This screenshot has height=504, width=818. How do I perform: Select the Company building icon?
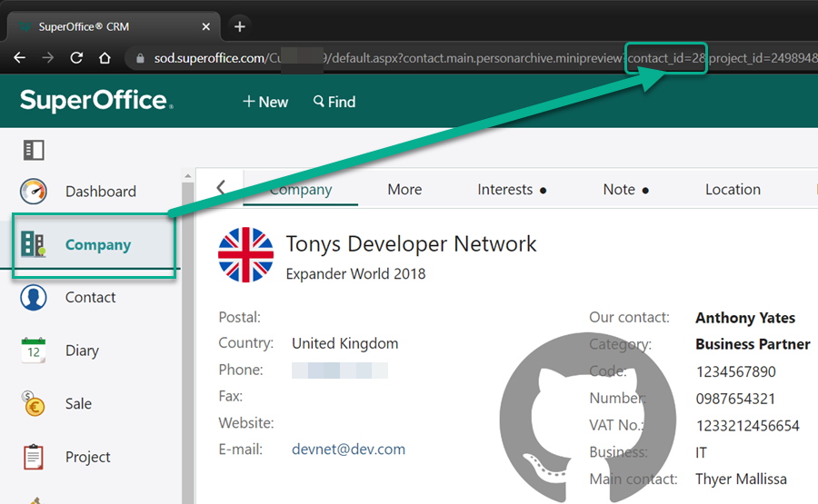coord(34,244)
